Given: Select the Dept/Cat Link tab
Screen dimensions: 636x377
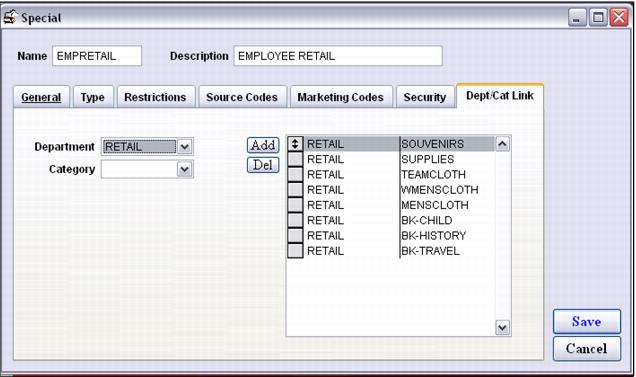Looking at the screenshot, I should pyautogui.click(x=500, y=96).
